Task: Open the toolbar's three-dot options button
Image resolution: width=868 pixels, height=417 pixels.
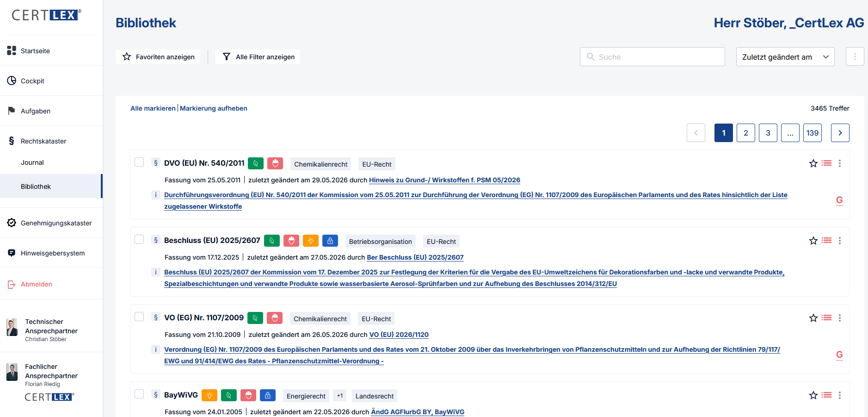Action: click(x=855, y=56)
